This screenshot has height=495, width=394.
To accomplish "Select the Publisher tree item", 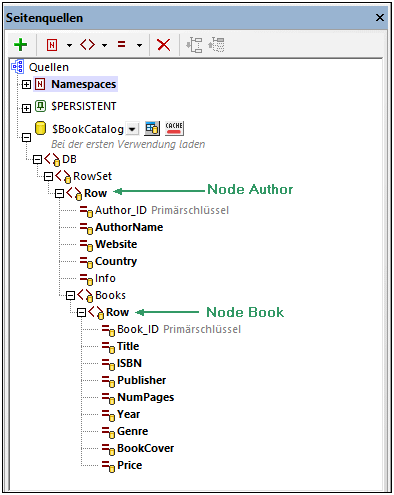I will coord(141,380).
